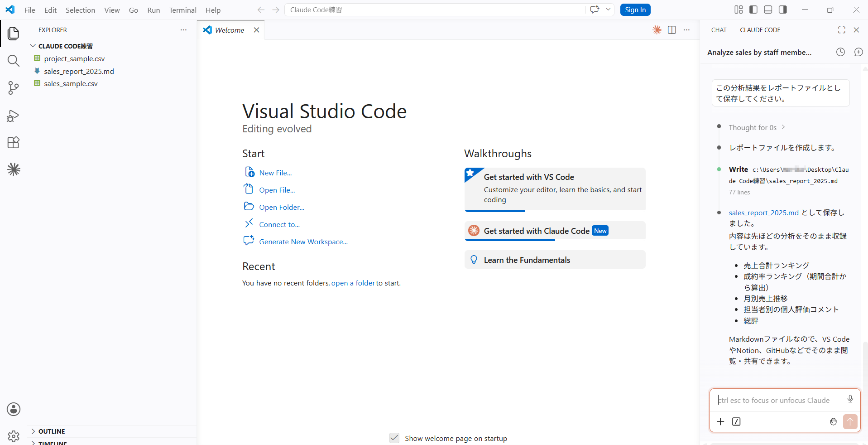The image size is (868, 445).
Task: Expand the TIMELINE section
Action: coord(33,443)
